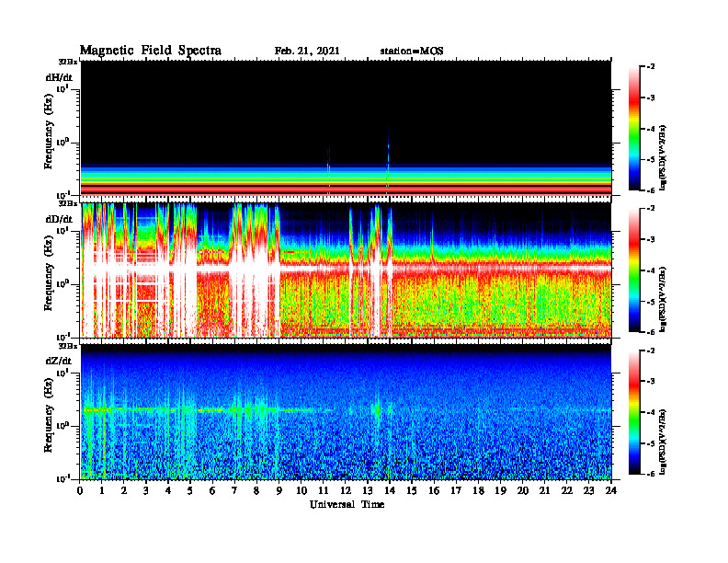Click the "-3" value on dZ/dt color scale
This screenshot has height=563, width=728.
click(x=652, y=382)
